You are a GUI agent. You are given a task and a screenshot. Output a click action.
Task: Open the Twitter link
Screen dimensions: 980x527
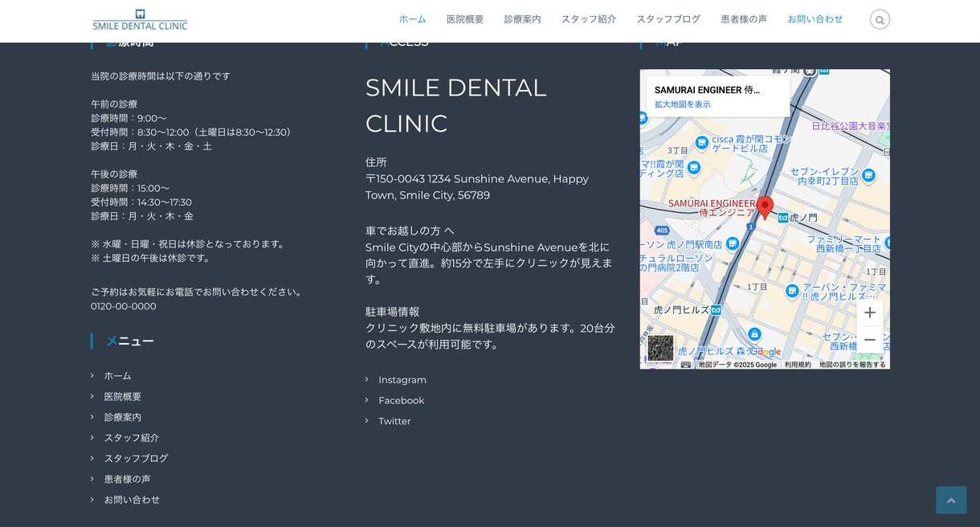[394, 422]
